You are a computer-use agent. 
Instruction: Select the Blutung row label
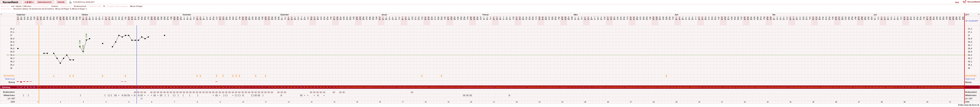[x=11, y=82]
